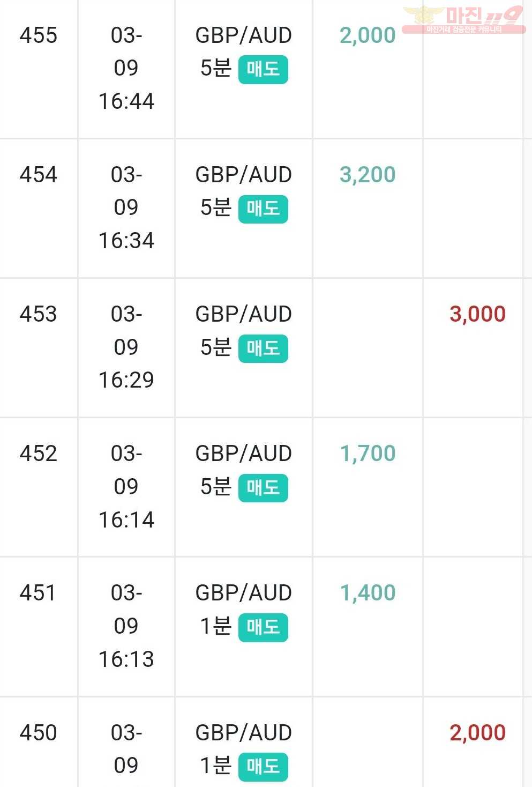Select the red 3,000 amount in row 453
This screenshot has height=787, width=532.
pos(478,314)
